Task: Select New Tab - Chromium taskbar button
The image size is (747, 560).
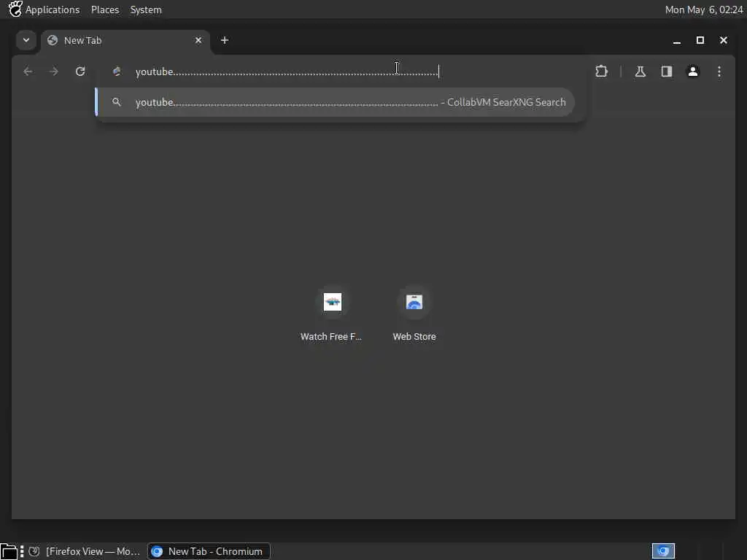Action: 209,551
